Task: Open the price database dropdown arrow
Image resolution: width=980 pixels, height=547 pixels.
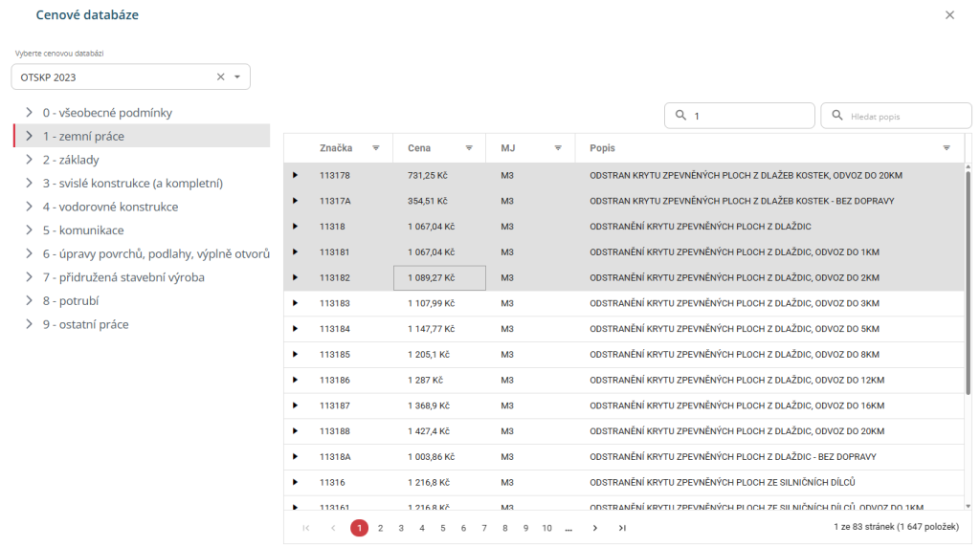Action: (237, 77)
